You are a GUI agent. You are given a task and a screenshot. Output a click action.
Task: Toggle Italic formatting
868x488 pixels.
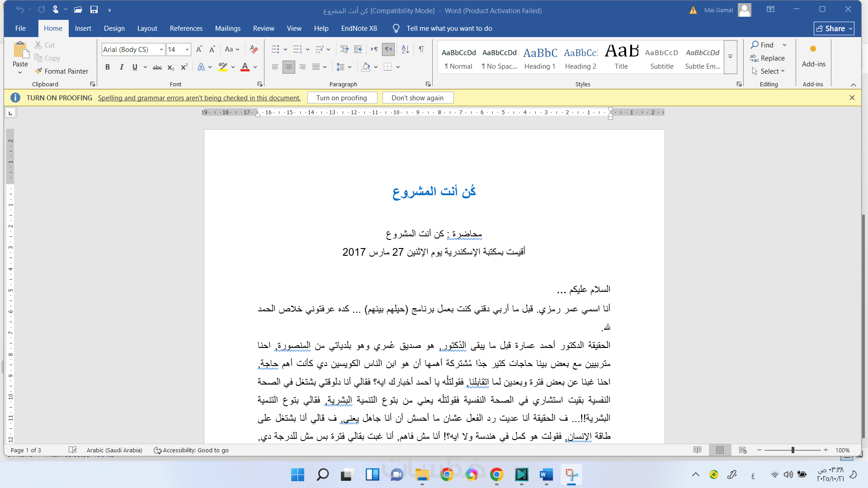coord(121,67)
